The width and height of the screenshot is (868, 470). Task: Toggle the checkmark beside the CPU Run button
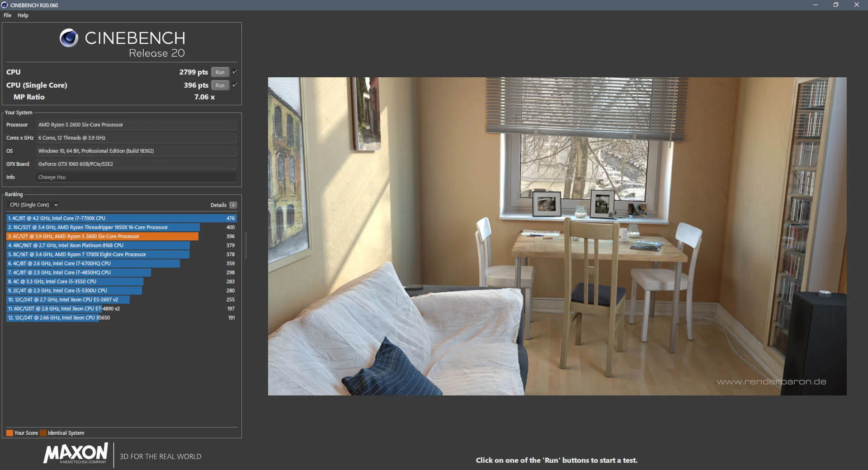(235, 71)
